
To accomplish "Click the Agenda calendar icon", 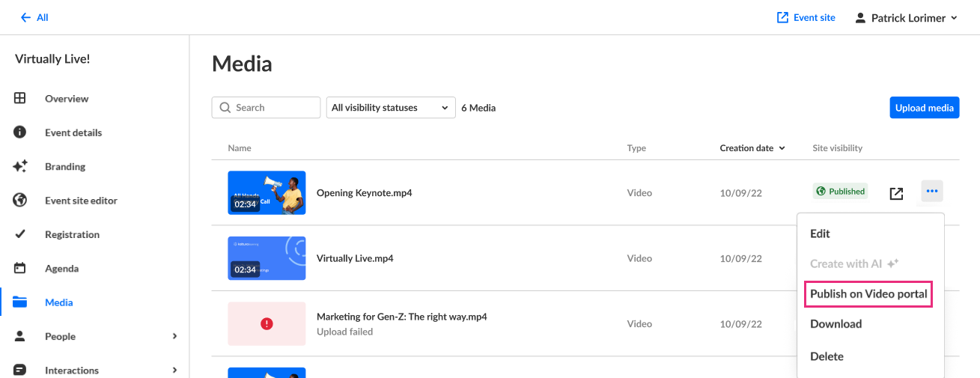I will [x=20, y=268].
